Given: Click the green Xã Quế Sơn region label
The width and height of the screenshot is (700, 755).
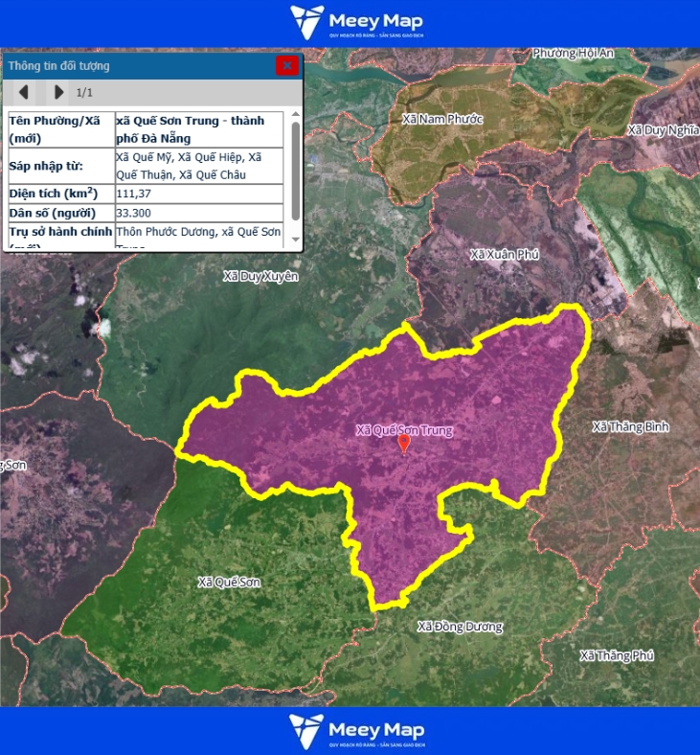Looking at the screenshot, I should 229,583.
